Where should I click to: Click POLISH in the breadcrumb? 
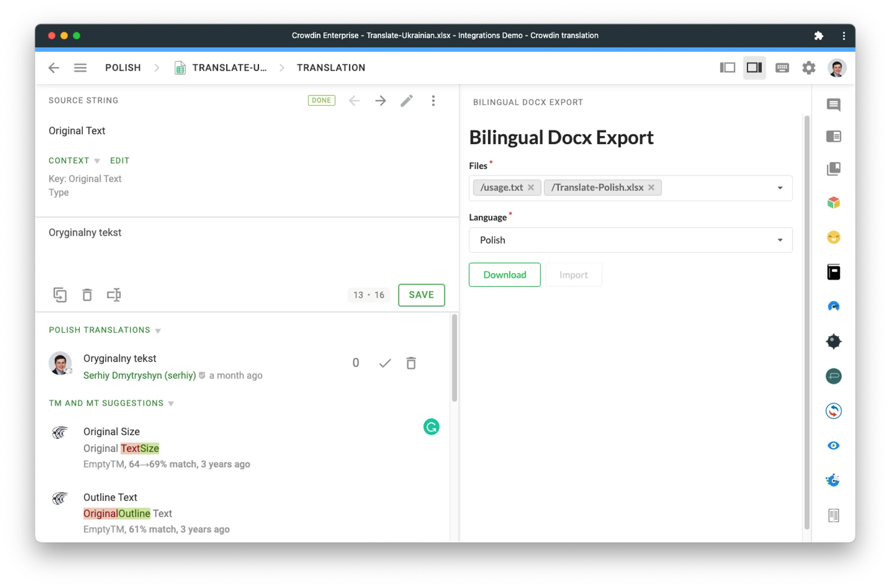123,68
